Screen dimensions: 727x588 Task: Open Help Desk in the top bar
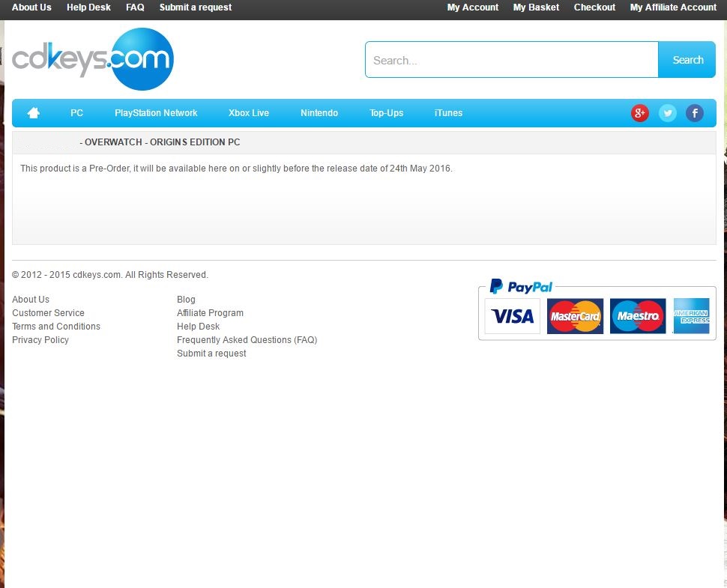pos(88,7)
